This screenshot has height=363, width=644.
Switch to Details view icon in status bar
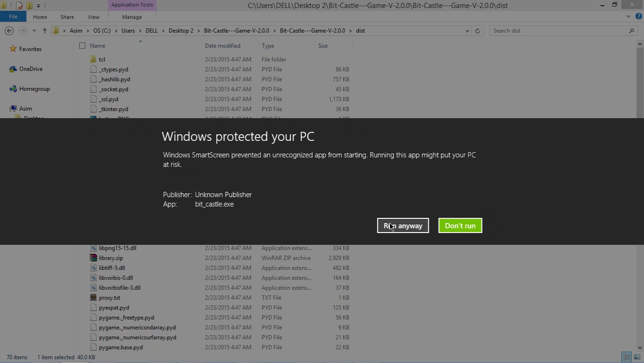[x=627, y=357]
